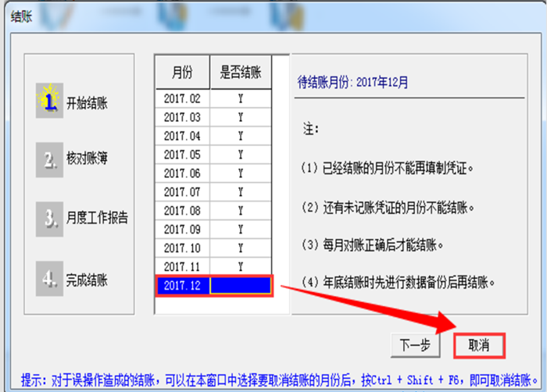Image resolution: width=547 pixels, height=392 pixels.
Task: Select the 2017.11 month row
Action: [213, 267]
